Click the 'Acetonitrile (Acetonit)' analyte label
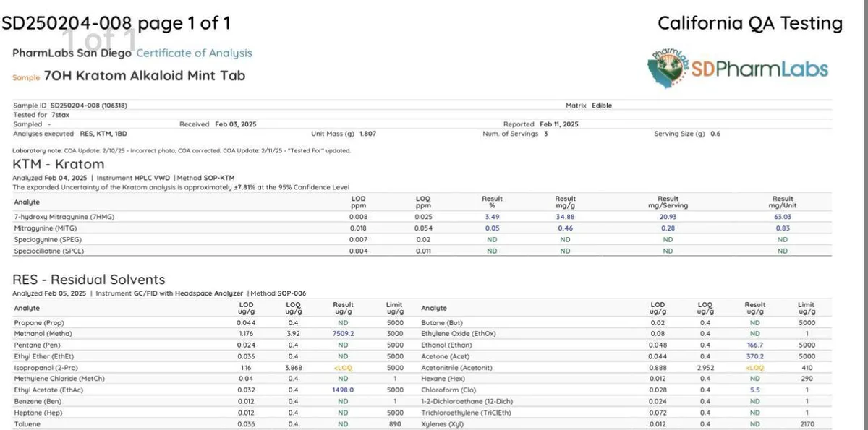The height and width of the screenshot is (430, 868). 457,367
